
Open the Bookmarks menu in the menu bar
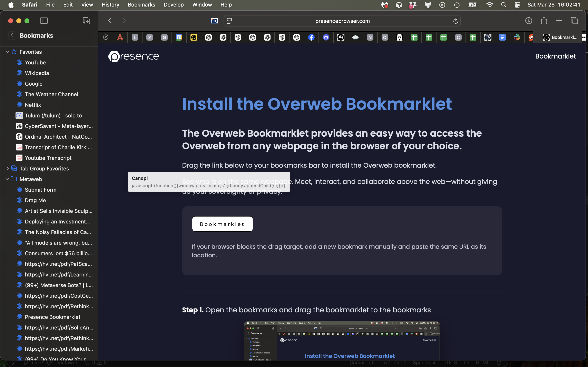(141, 5)
